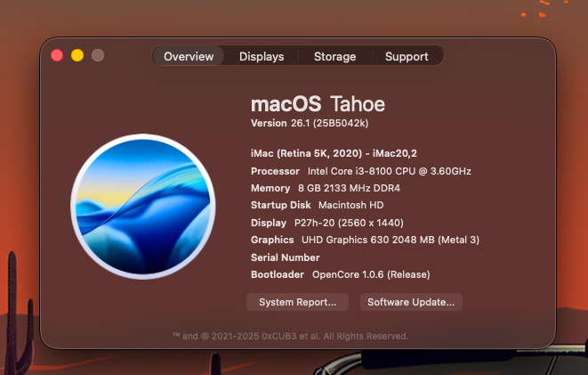
Task: Click the Processor label
Action: (x=275, y=171)
